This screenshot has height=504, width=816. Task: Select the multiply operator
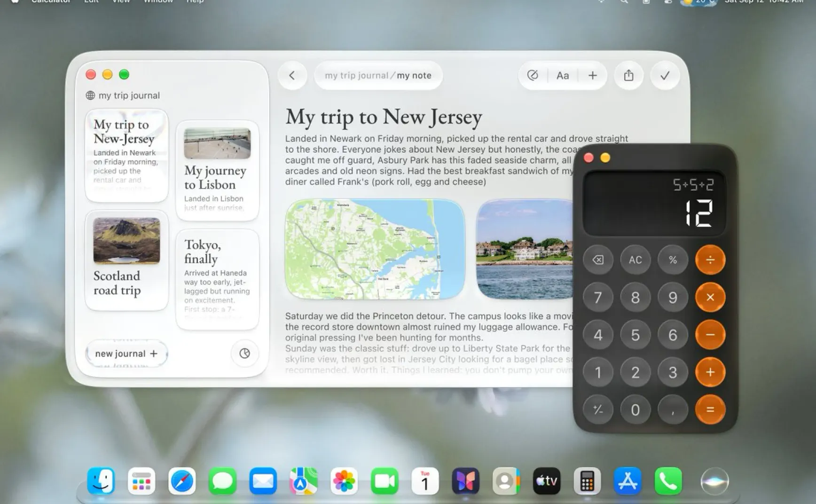710,297
